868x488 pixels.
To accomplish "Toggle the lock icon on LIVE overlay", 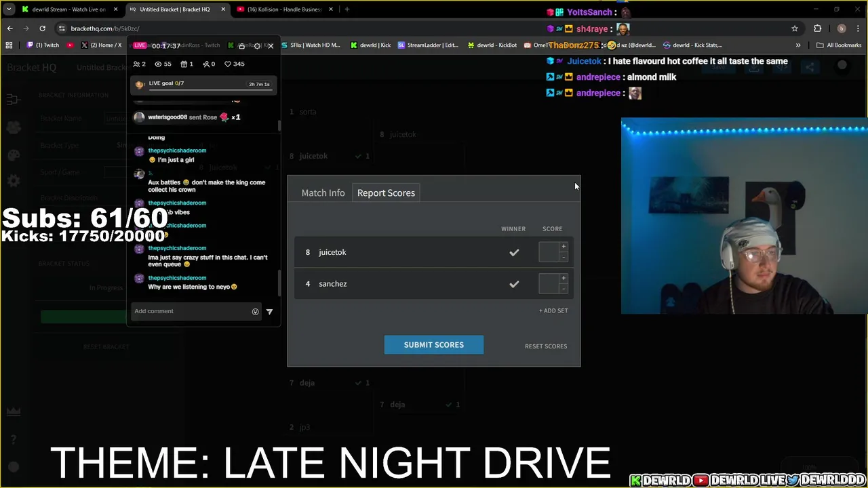I will [x=241, y=46].
